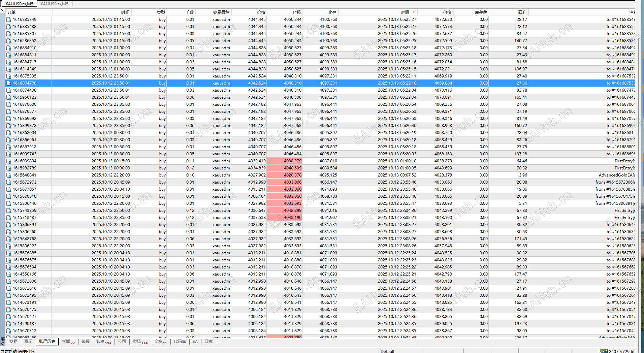Open the 邮箱 (Mailbox) tab
This screenshot has width=644, height=353.
[104, 342]
